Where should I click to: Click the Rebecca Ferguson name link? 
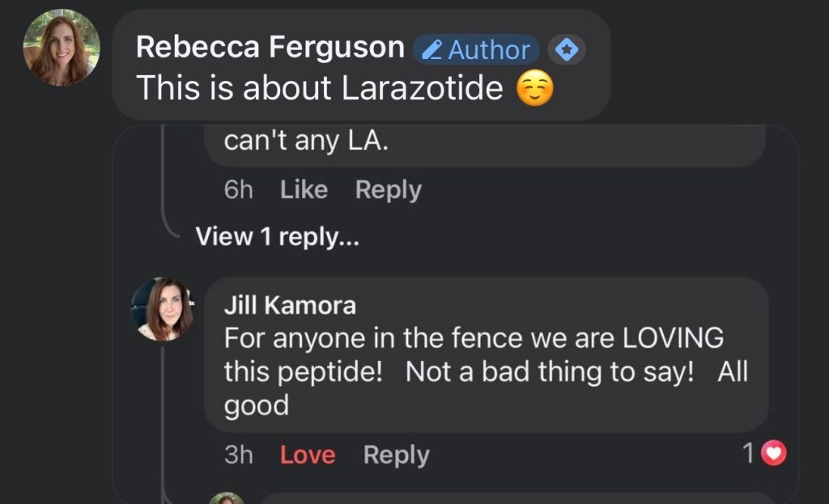click(x=270, y=48)
